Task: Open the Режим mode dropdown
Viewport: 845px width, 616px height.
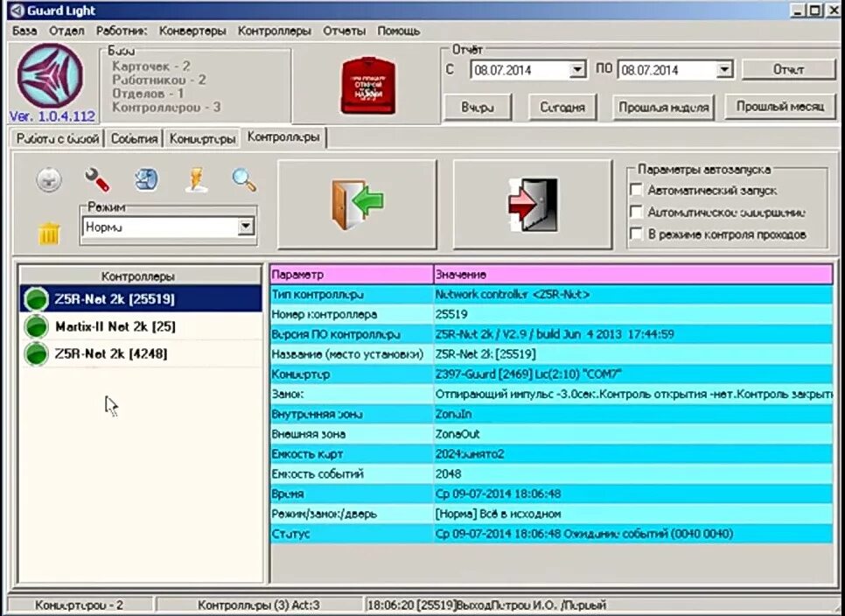Action: tap(246, 227)
